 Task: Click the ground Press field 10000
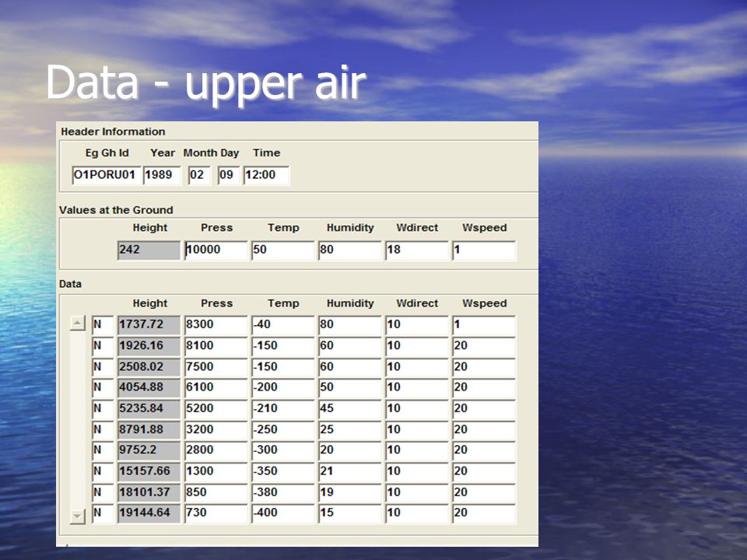coord(216,250)
